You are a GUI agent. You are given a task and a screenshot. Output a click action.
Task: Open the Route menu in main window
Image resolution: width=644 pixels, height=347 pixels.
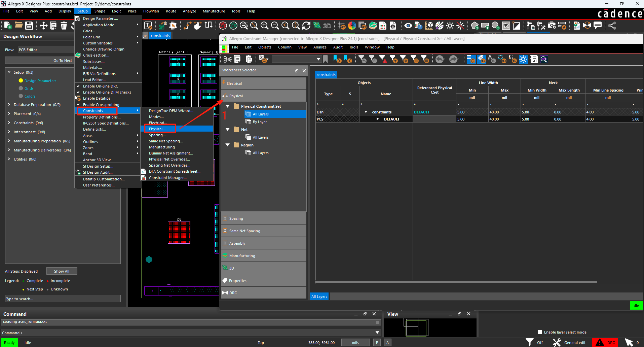[171, 11]
